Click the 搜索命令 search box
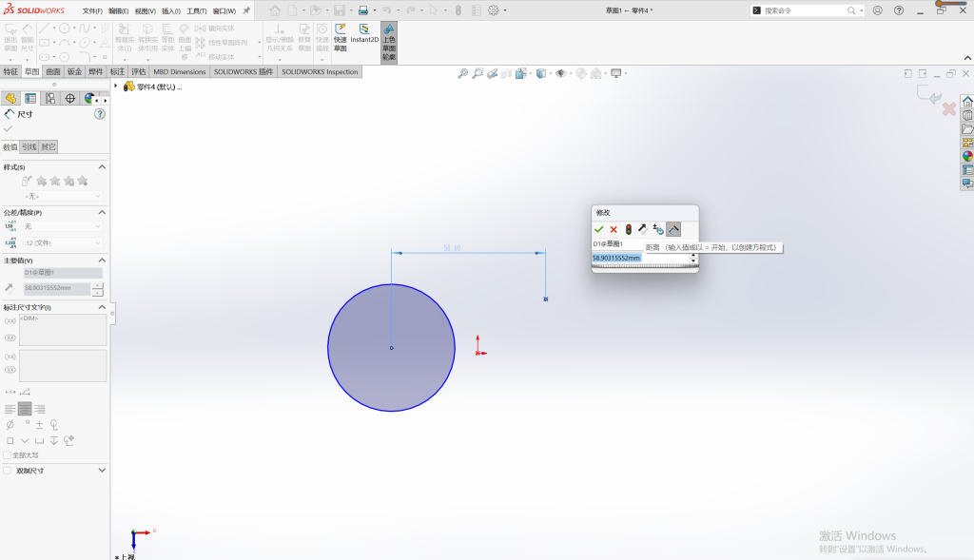The width and height of the screenshot is (974, 560). (x=805, y=10)
